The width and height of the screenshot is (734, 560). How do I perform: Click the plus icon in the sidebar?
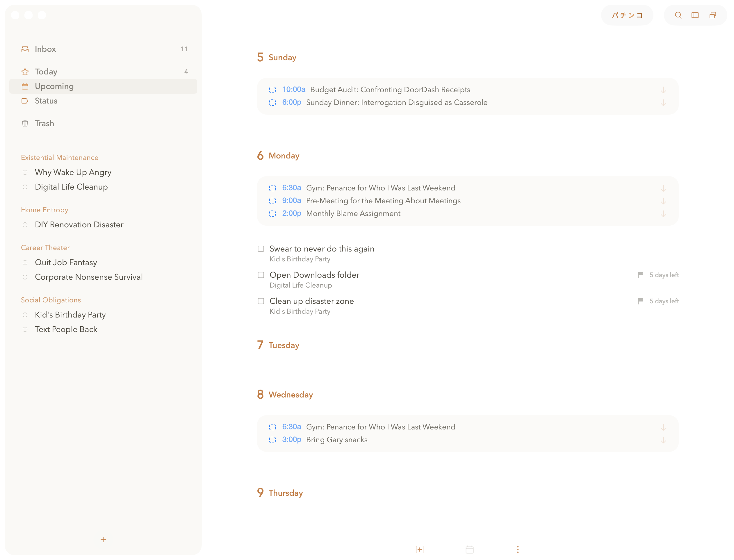click(x=103, y=539)
